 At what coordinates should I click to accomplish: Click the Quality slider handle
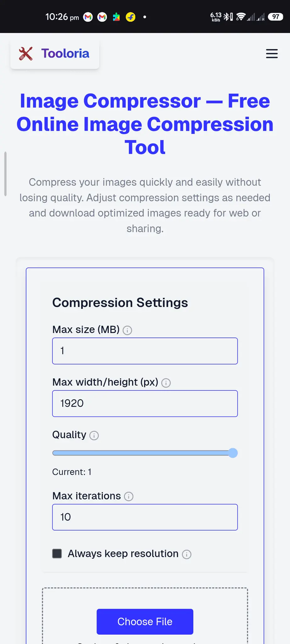point(233,453)
